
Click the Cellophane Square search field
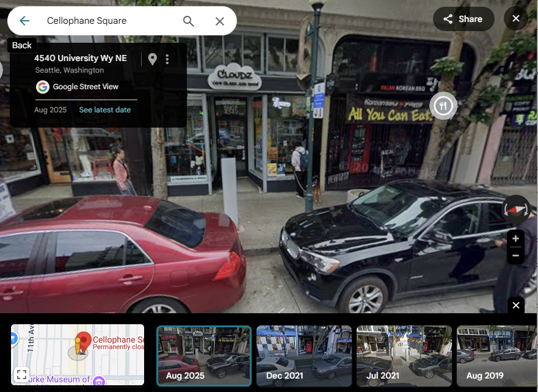104,21
